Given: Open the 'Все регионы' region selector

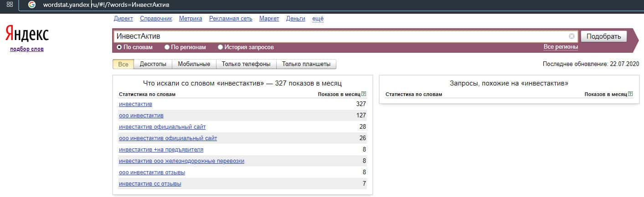Looking at the screenshot, I should click(x=561, y=47).
